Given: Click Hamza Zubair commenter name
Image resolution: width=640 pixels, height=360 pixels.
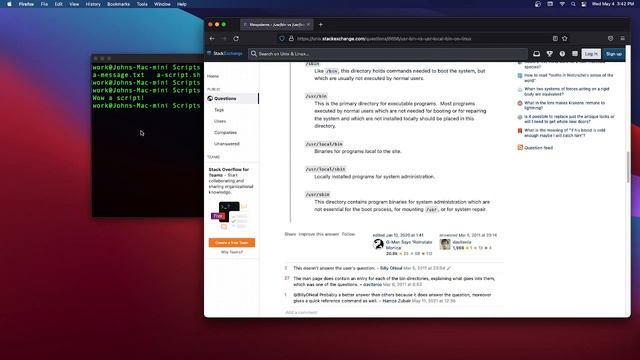Looking at the screenshot, I should coord(396,301).
